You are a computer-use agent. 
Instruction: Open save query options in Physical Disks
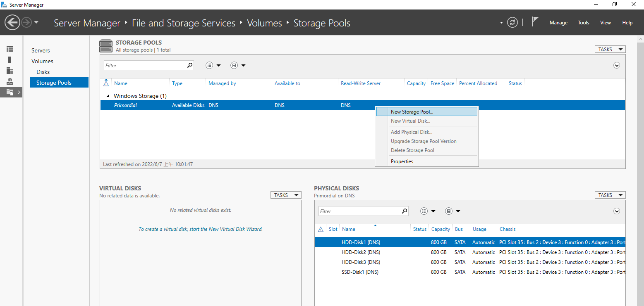tap(453, 211)
